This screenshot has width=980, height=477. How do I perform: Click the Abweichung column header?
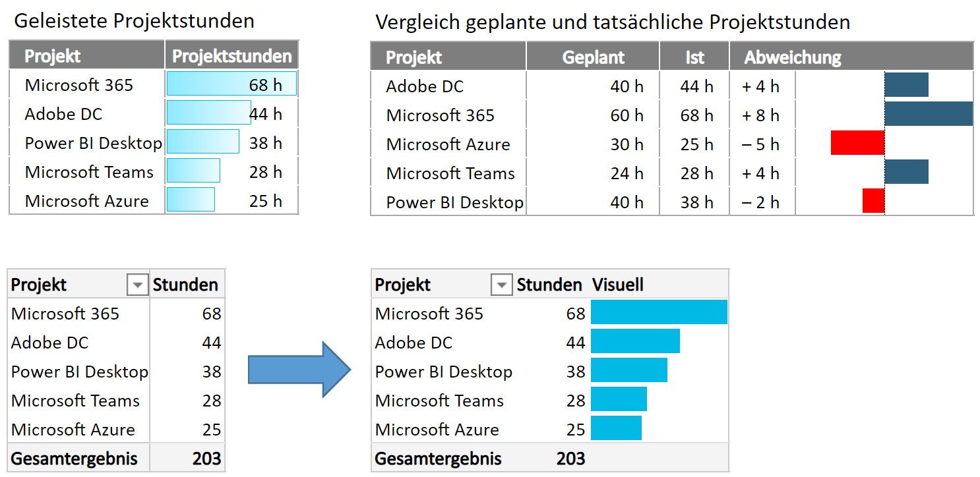(793, 57)
